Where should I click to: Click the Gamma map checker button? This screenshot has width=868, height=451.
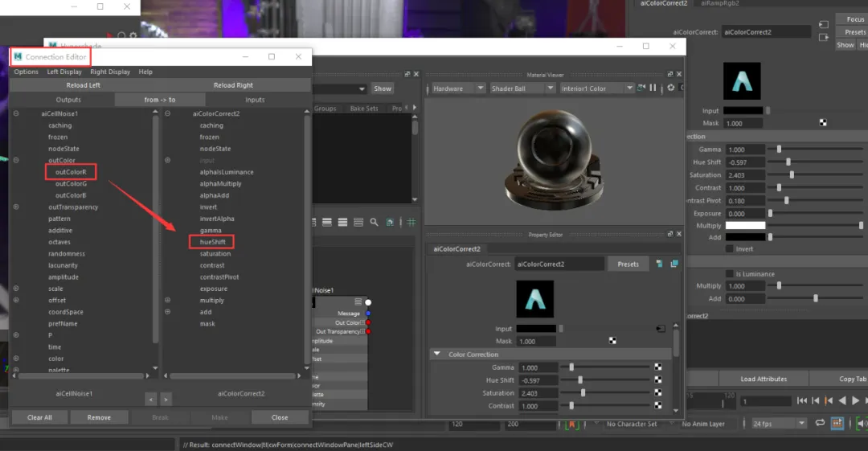click(x=657, y=367)
